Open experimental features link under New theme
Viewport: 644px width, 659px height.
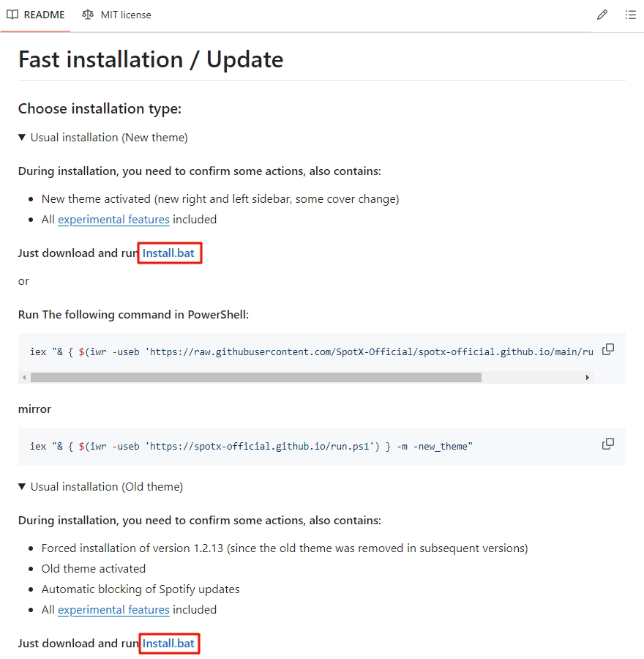(113, 220)
